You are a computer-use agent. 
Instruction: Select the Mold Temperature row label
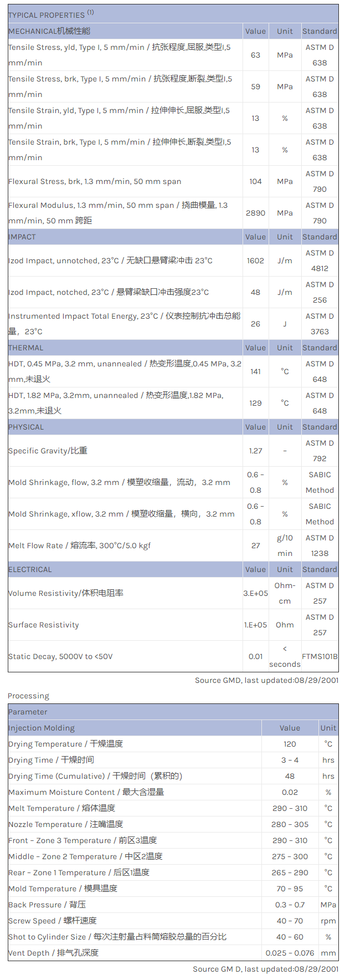click(63, 889)
